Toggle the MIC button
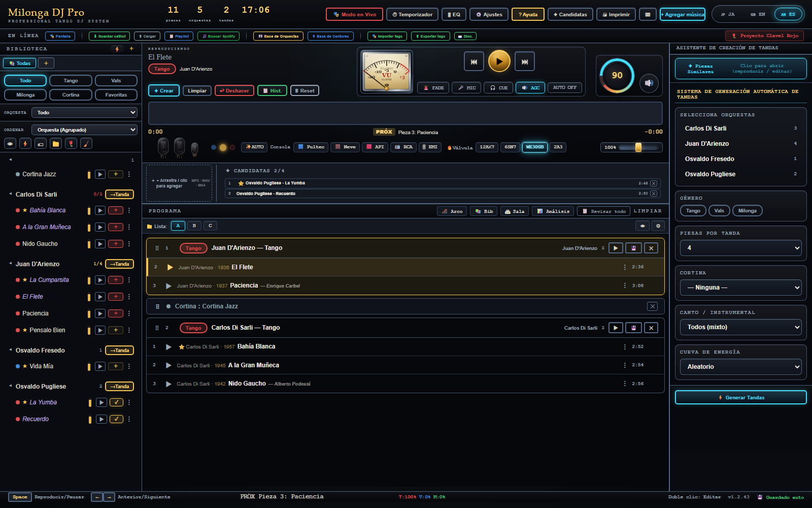812x508 pixels. pos(466,87)
